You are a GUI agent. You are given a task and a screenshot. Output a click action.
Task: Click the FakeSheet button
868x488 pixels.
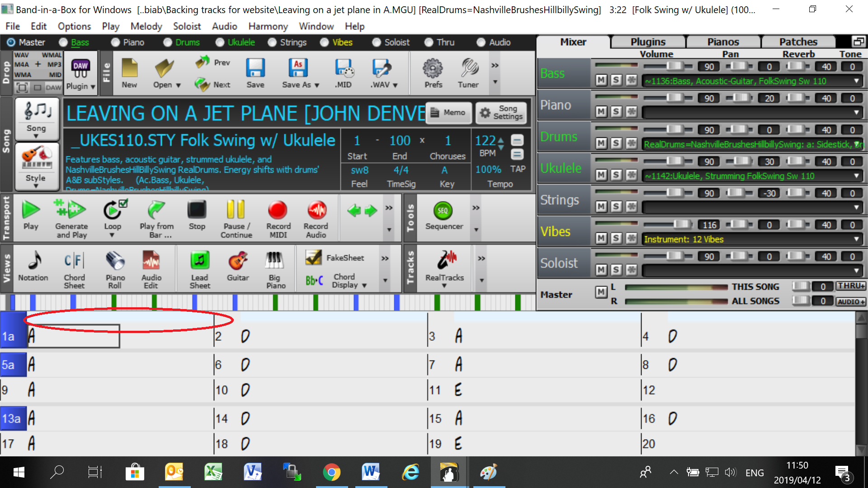pyautogui.click(x=335, y=258)
